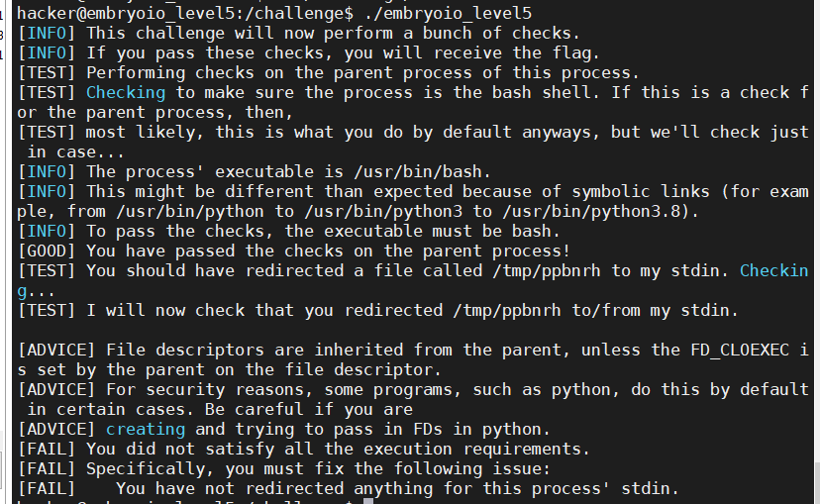Screen dimensions: 820x504
Task: Click the terminal cursor block at the bottom prompt
Action: (368, 503)
